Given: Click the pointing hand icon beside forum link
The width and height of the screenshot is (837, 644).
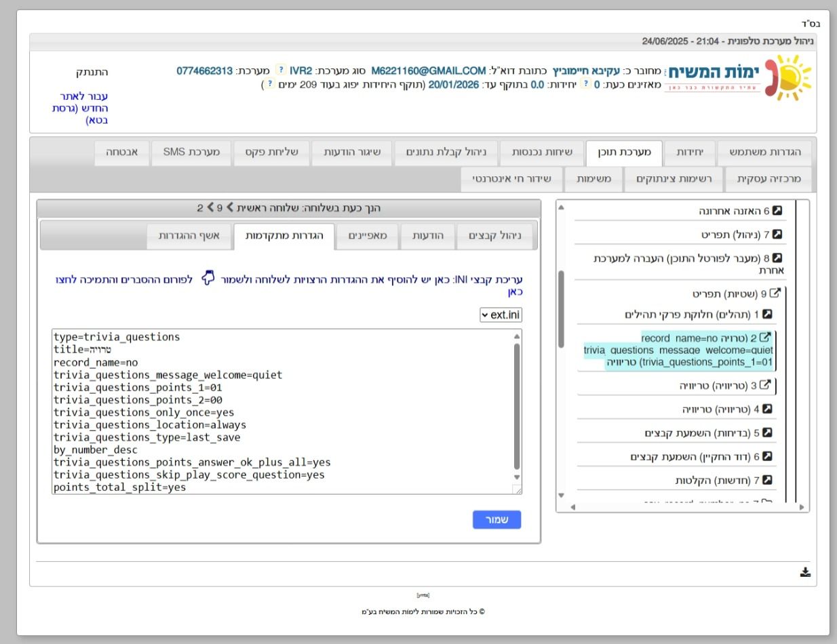Looking at the screenshot, I should point(208,278).
